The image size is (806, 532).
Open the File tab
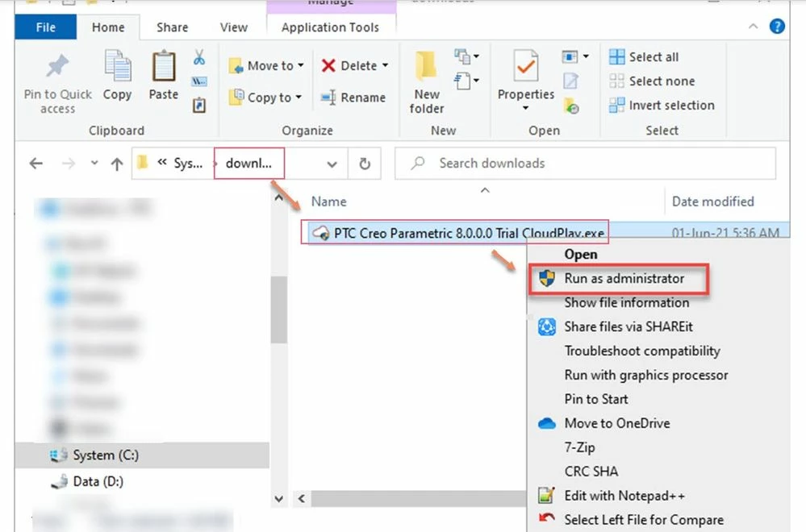pos(46,27)
